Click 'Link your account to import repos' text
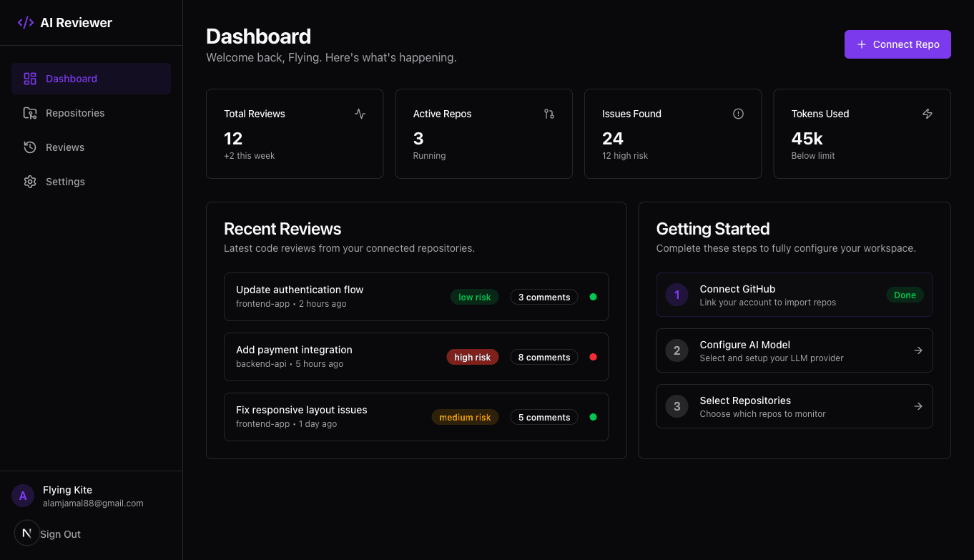974x560 pixels. tap(767, 303)
